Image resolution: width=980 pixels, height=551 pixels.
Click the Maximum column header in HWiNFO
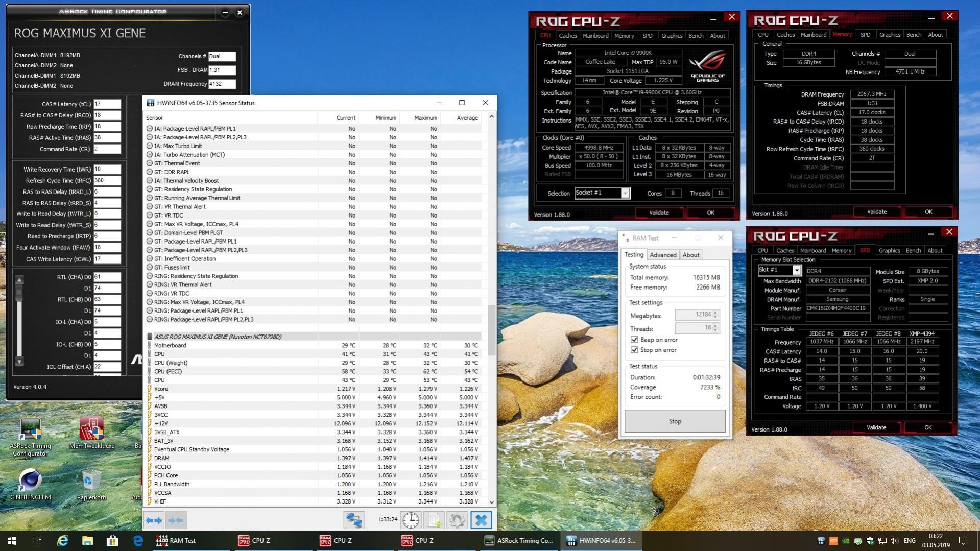pyautogui.click(x=425, y=118)
